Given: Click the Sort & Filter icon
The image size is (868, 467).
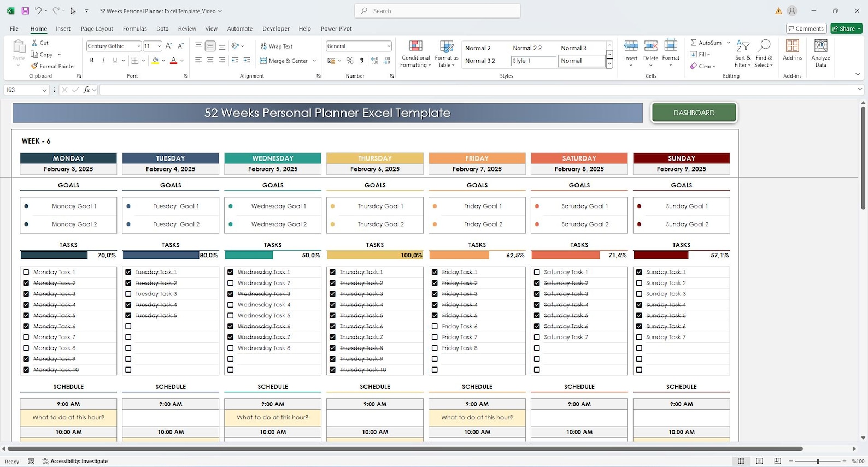Looking at the screenshot, I should click(x=743, y=54).
